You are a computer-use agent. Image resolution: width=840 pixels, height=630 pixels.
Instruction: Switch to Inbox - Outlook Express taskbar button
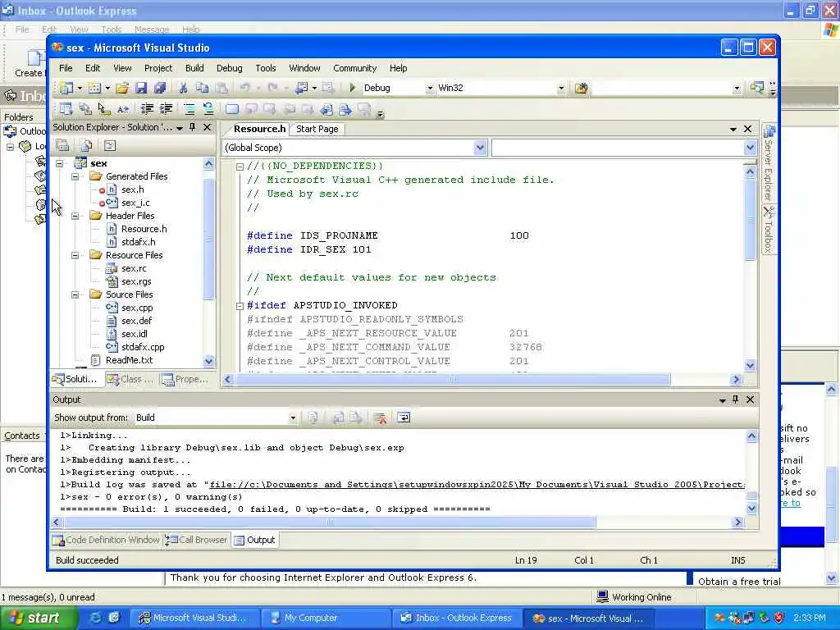tap(456, 619)
